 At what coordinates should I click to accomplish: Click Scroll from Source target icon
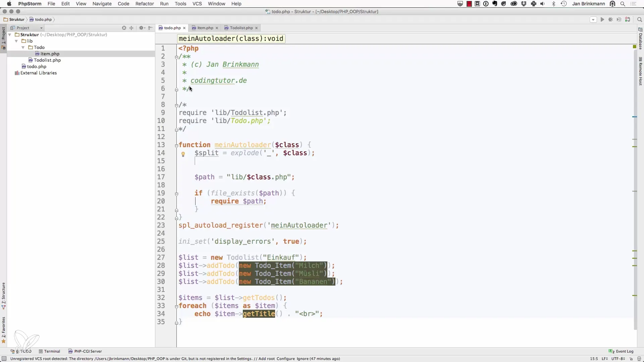124,28
